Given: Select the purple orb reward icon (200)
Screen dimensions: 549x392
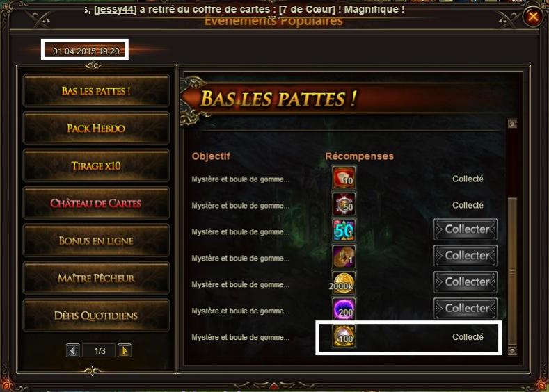Looking at the screenshot, I should click(x=344, y=309).
